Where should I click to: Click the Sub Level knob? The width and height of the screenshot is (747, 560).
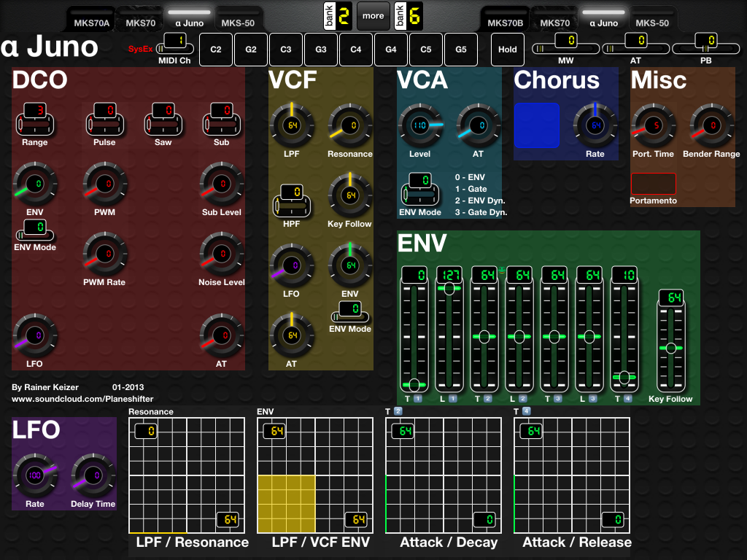tap(222, 184)
